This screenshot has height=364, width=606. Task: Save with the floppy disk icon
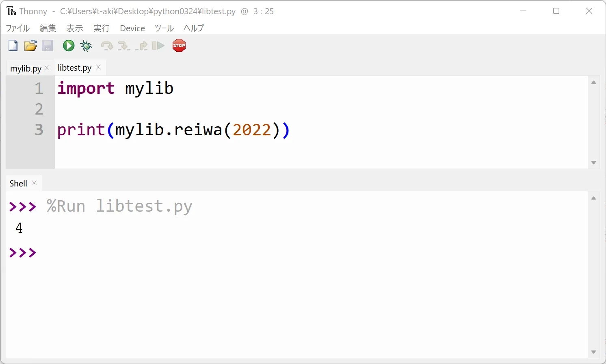pyautogui.click(x=48, y=45)
